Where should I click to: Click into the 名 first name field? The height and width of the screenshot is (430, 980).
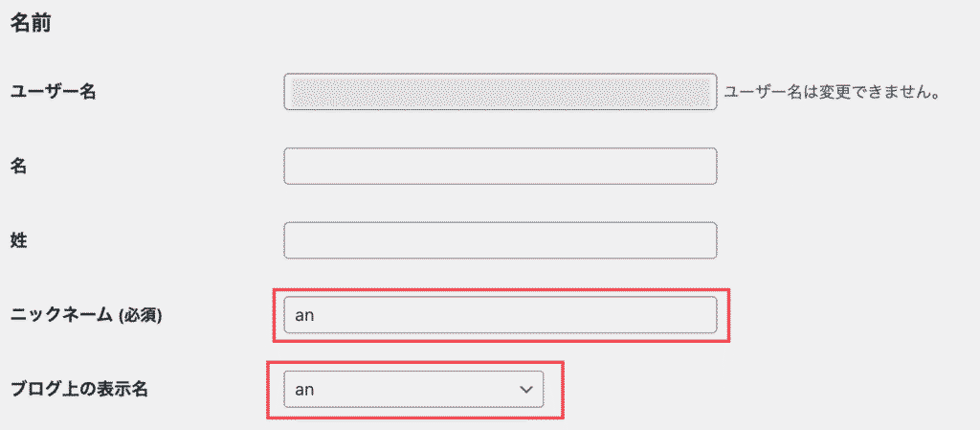click(x=500, y=166)
